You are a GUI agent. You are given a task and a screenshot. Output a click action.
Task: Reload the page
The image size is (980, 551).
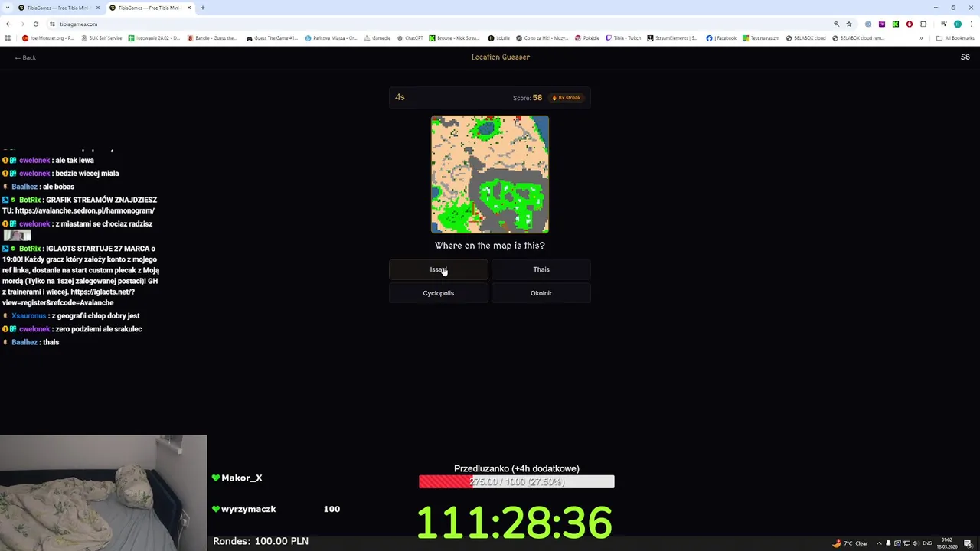pyautogui.click(x=35, y=24)
